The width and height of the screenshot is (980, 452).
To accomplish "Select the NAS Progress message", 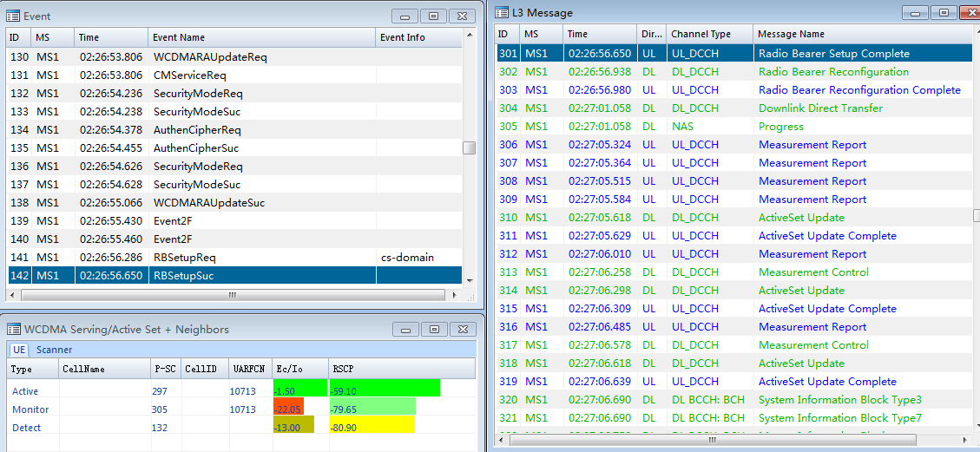I will click(x=733, y=126).
